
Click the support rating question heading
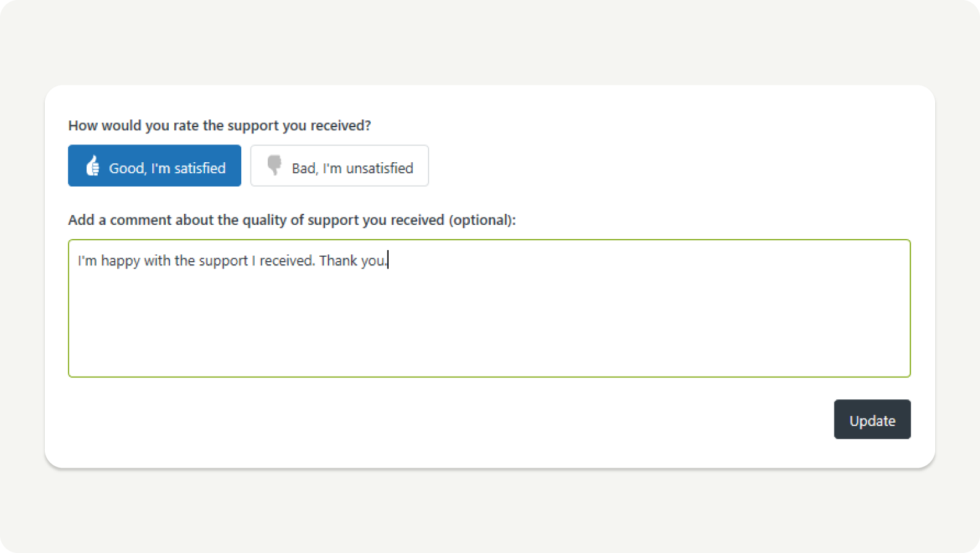coord(219,125)
